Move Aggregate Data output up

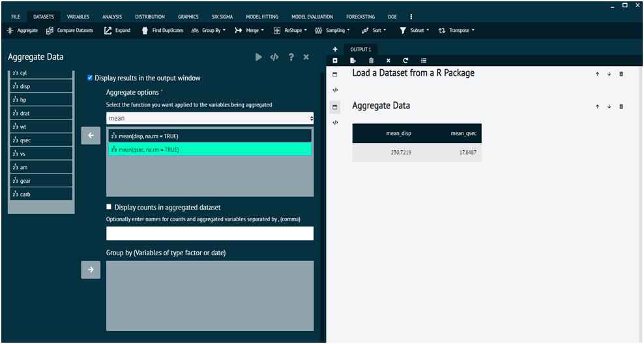coord(597,106)
